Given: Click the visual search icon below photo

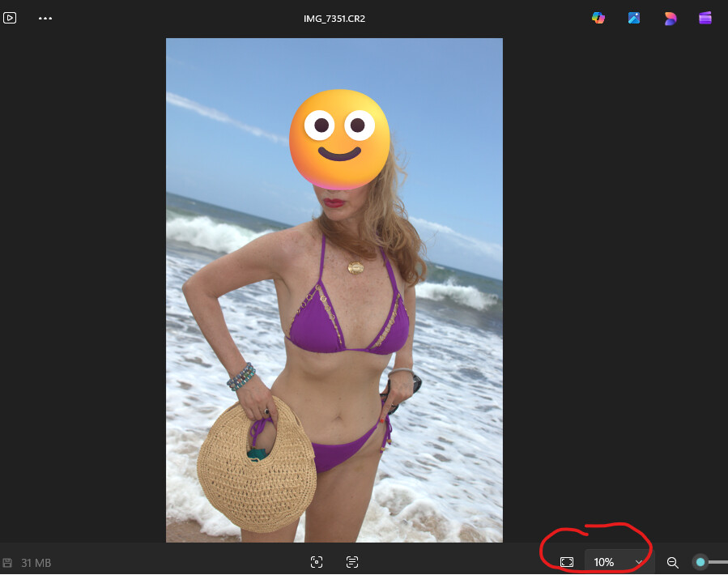Looking at the screenshot, I should tap(317, 562).
